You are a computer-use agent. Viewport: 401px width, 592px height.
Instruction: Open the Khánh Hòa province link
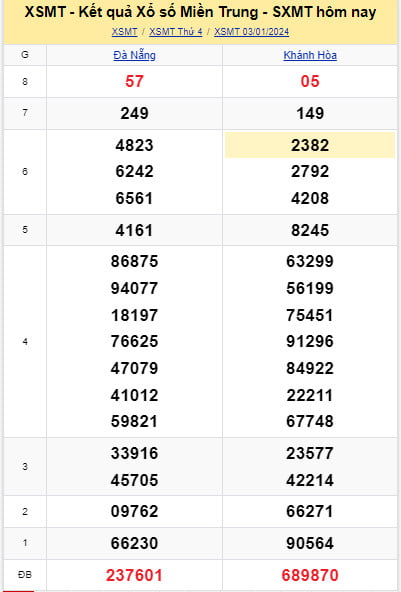(x=310, y=56)
